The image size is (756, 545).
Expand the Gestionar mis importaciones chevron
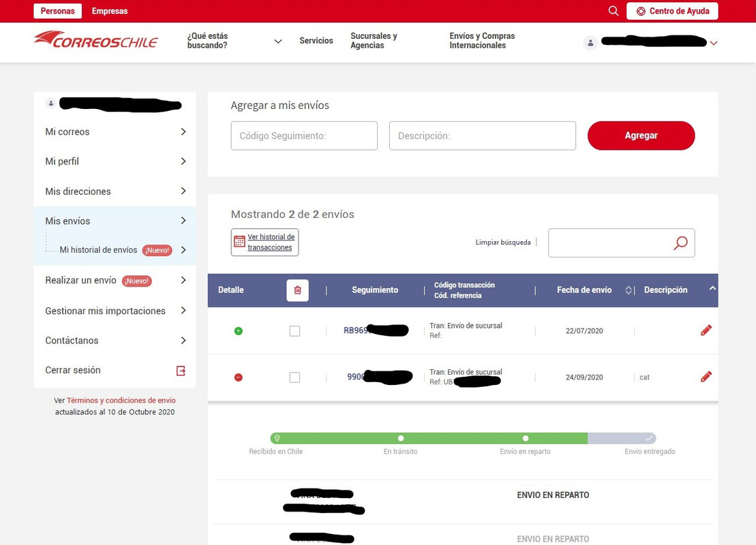[x=183, y=311]
